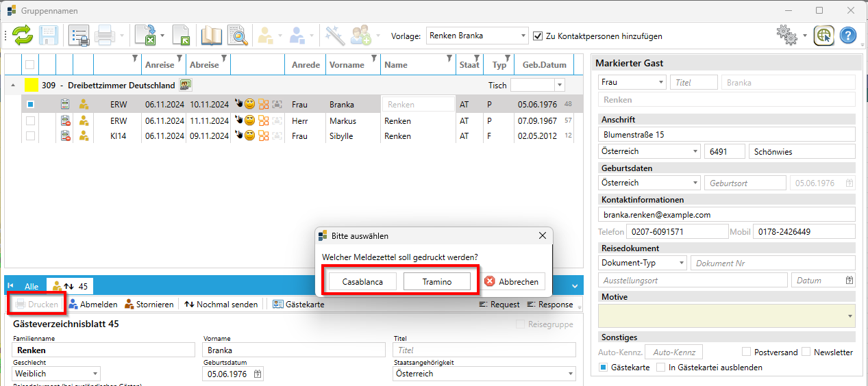Select the tab labeled 45
This screenshot has height=386, width=868.
[70, 286]
